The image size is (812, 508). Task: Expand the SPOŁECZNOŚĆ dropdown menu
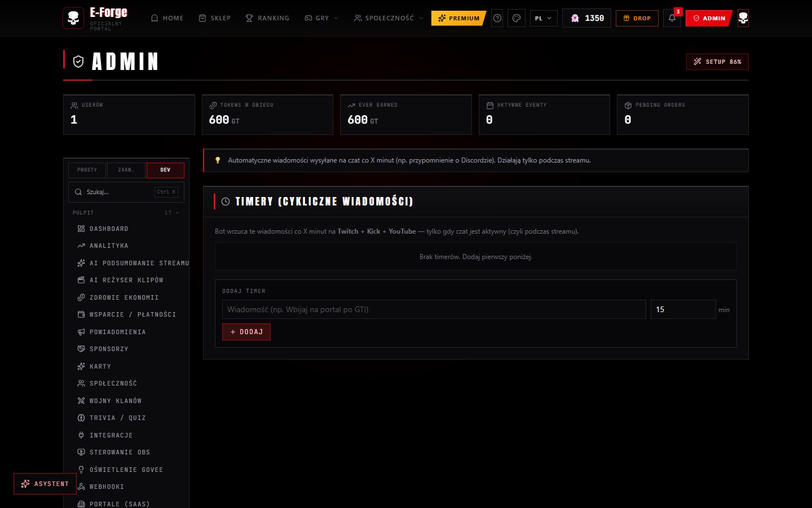[389, 18]
